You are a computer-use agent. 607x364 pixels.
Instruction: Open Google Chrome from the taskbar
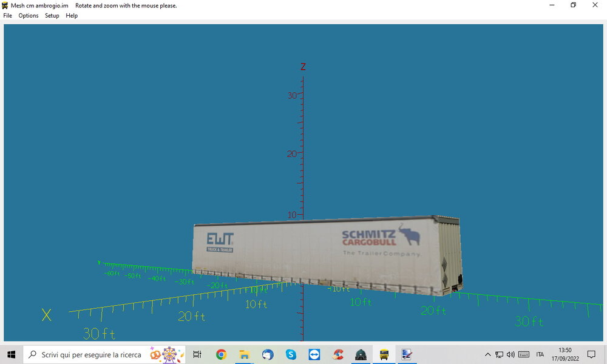coord(221,354)
